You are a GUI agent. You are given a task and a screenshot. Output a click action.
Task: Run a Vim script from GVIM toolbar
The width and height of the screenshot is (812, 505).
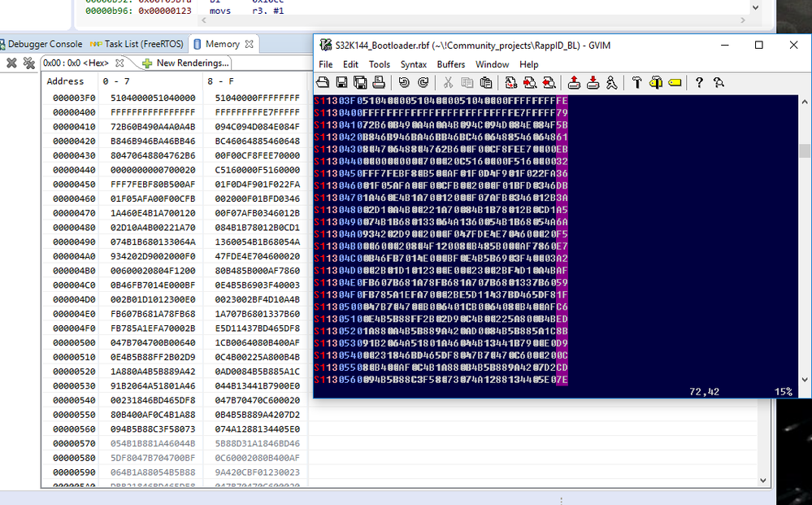(x=611, y=82)
